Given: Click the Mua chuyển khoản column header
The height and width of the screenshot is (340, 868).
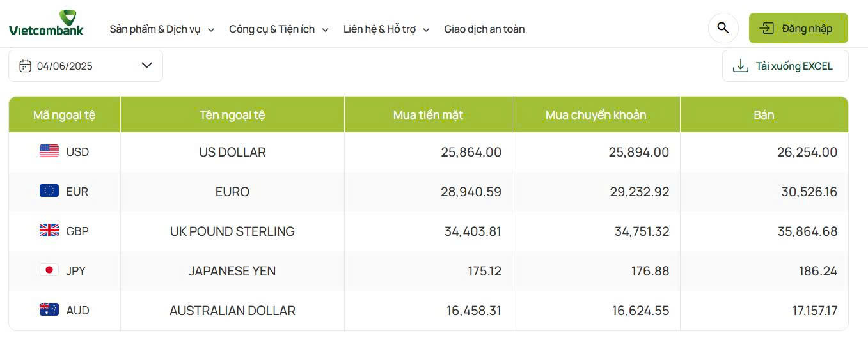Looking at the screenshot, I should pyautogui.click(x=596, y=115).
